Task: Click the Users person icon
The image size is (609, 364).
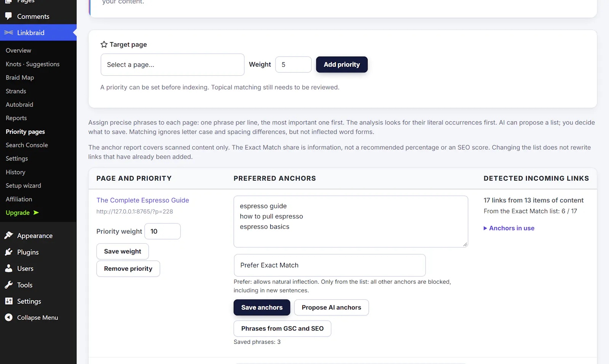Action: (8, 268)
